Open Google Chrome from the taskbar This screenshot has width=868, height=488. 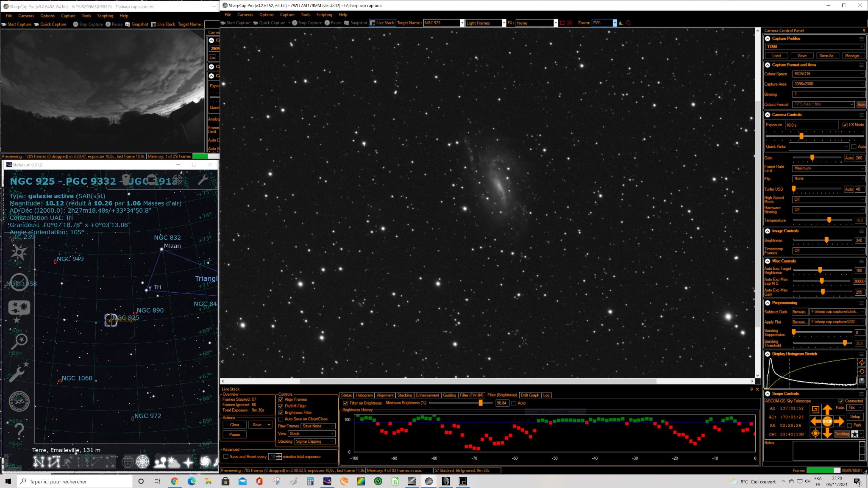tap(174, 481)
